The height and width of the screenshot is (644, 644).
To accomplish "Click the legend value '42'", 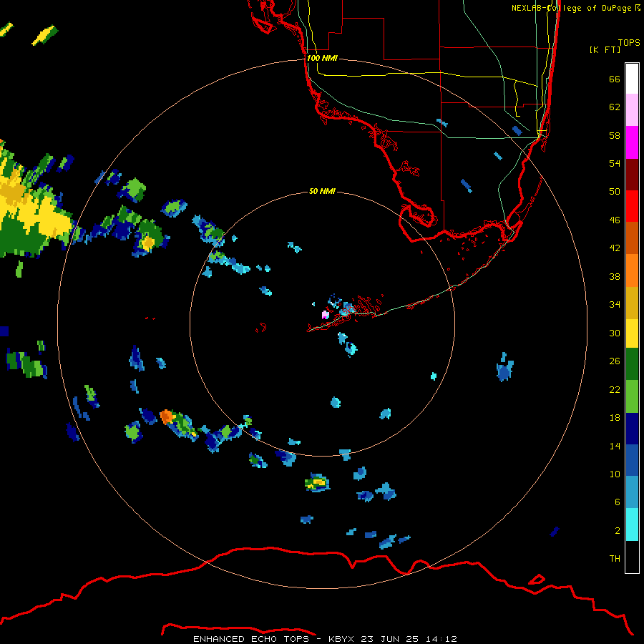I will pos(615,248).
